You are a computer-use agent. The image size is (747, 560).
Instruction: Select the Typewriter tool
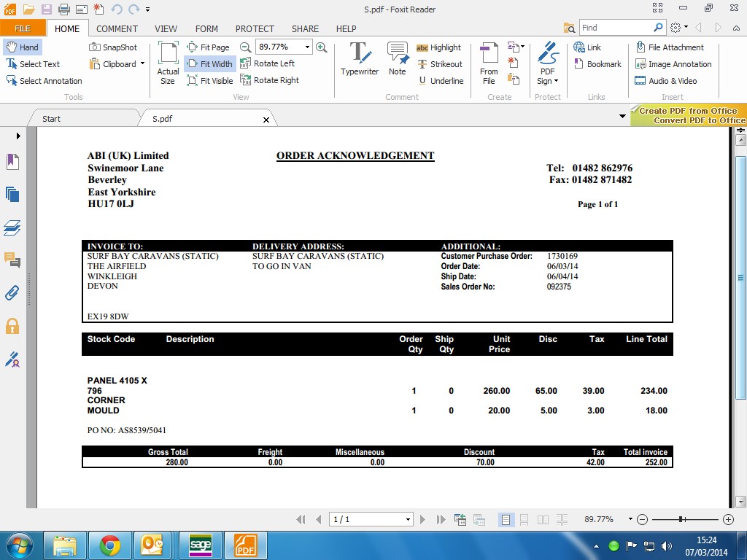click(x=359, y=58)
